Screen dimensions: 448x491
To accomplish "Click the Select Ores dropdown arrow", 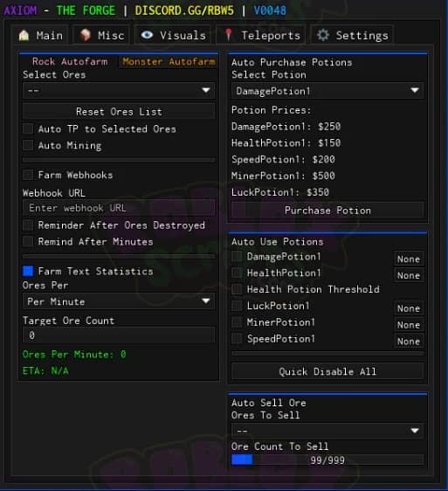I will coord(206,91).
